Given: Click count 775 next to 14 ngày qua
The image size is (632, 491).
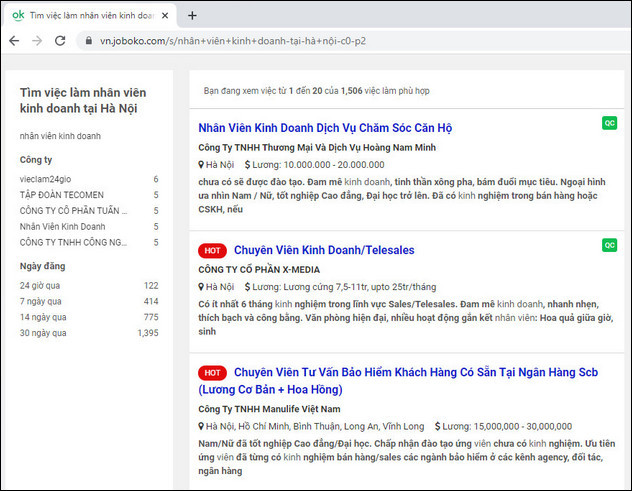Looking at the screenshot, I should [151, 317].
